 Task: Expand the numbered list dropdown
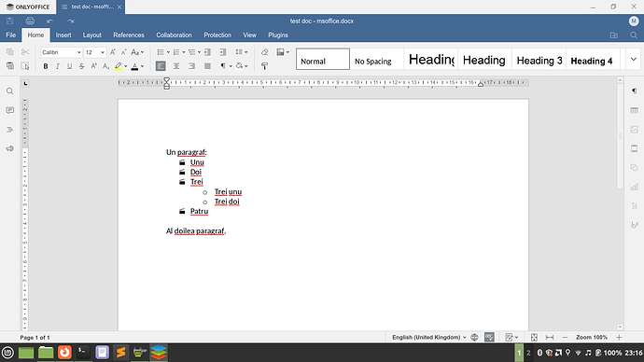(184, 52)
